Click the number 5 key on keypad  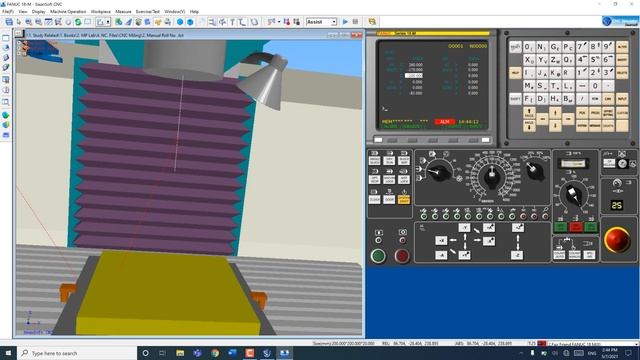click(595, 60)
